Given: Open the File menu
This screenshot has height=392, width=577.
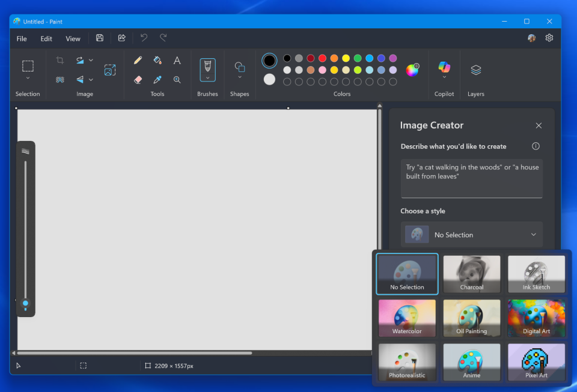Looking at the screenshot, I should [21, 38].
